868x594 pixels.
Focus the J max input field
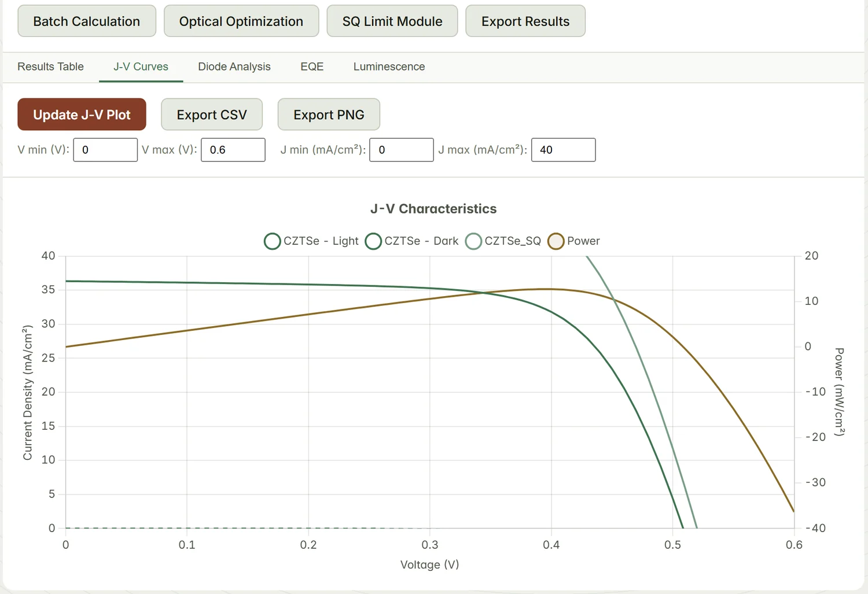564,150
